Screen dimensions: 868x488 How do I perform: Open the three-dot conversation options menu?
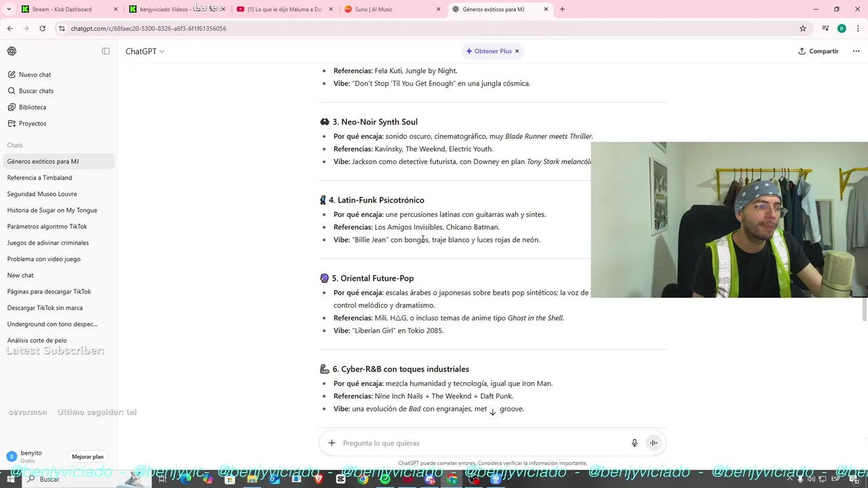[856, 51]
